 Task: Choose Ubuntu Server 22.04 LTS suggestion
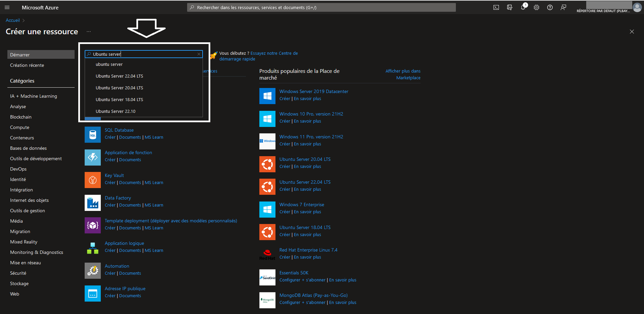(144, 76)
